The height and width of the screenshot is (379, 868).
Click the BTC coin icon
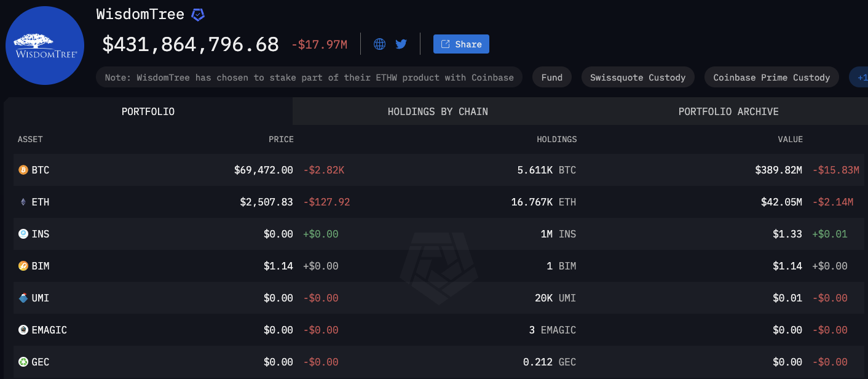click(x=23, y=170)
